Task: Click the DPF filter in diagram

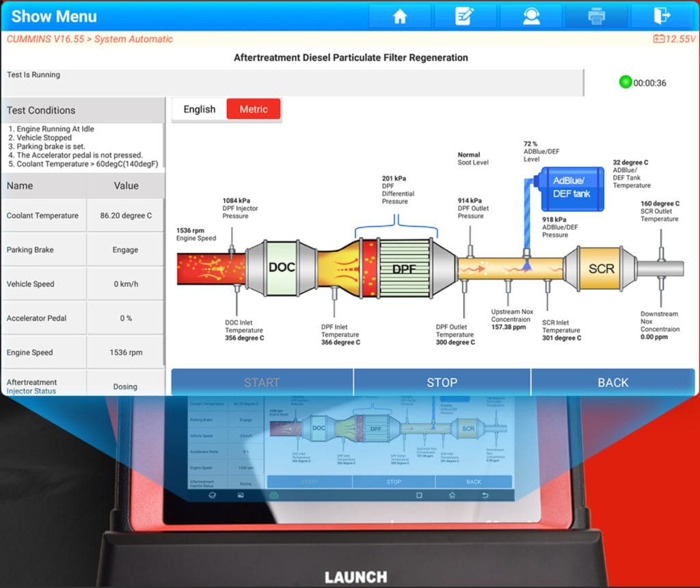Action: point(403,268)
